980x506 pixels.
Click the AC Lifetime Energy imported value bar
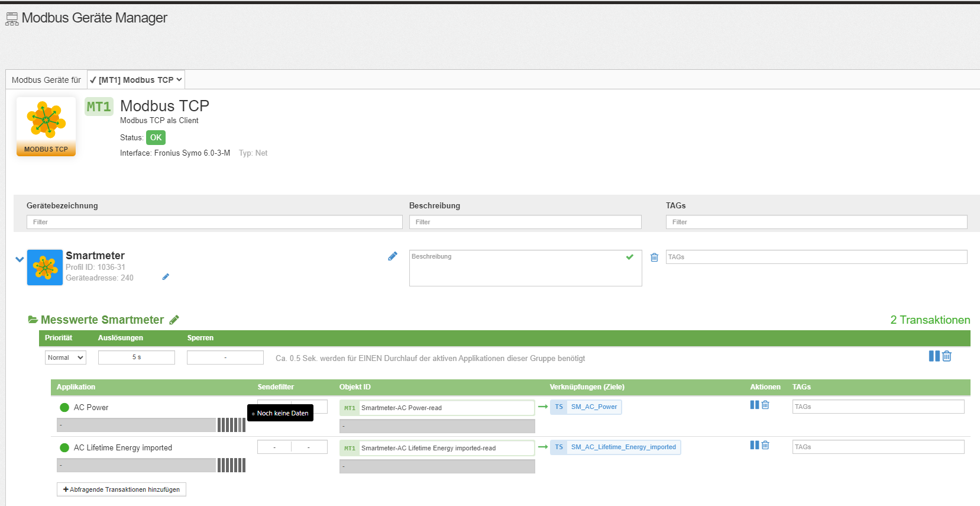[x=136, y=465]
